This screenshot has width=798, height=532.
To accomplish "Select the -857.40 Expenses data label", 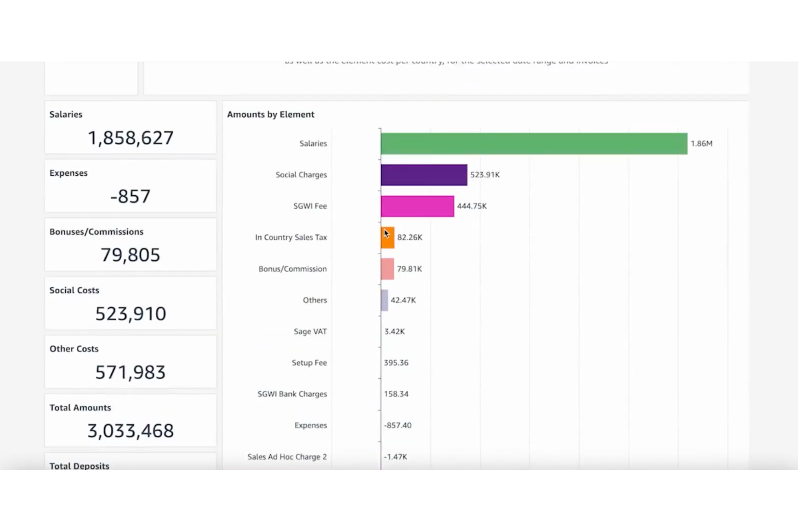I will [397, 425].
